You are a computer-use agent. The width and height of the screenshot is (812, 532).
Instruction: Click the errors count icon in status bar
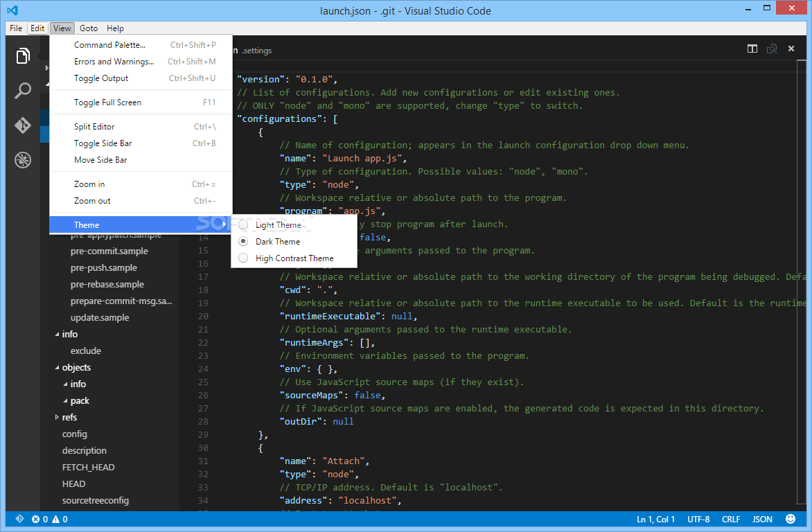(x=36, y=519)
